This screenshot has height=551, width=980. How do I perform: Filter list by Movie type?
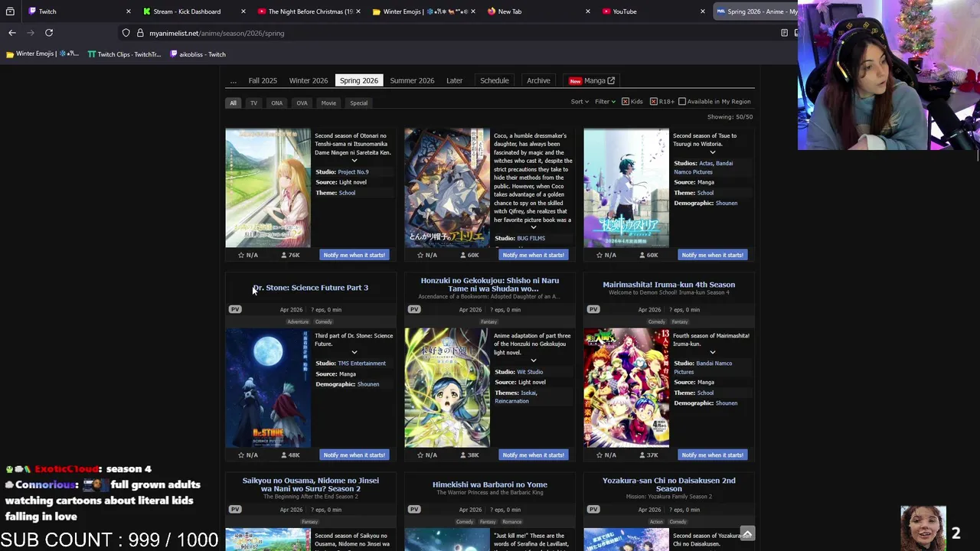point(328,103)
